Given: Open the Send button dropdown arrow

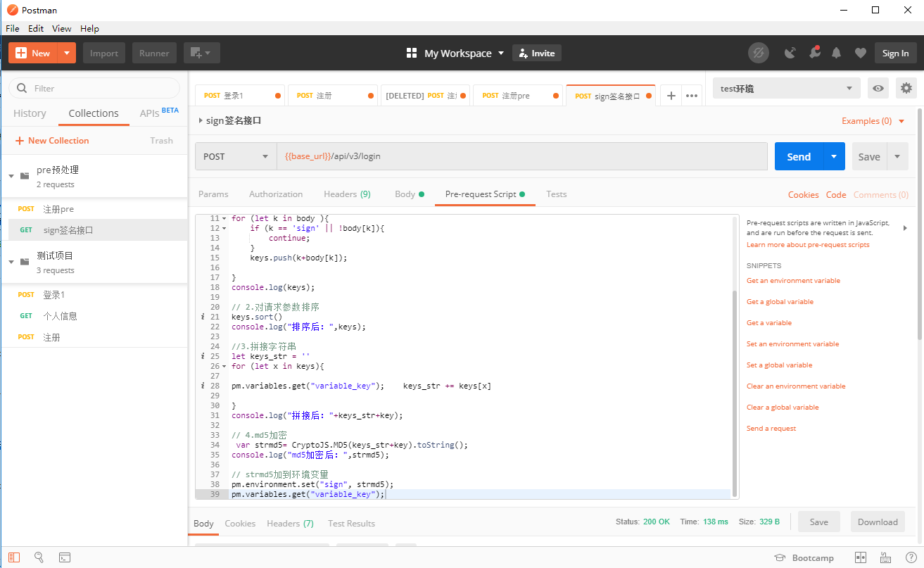Looking at the screenshot, I should 834,156.
